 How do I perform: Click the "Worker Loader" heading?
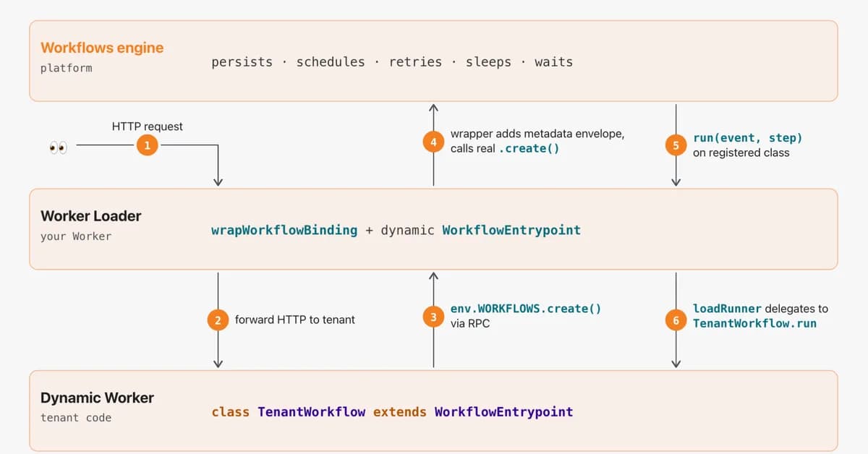(91, 216)
